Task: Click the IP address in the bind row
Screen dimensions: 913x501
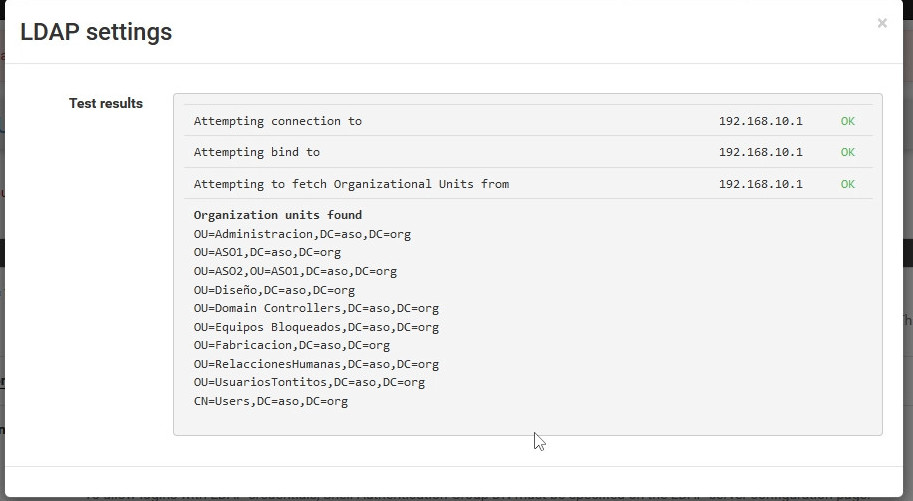Action: click(760, 152)
